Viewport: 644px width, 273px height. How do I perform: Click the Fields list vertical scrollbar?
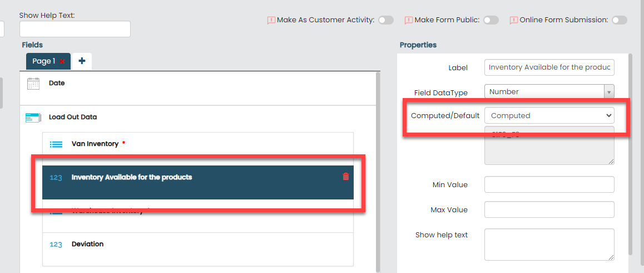point(378,167)
